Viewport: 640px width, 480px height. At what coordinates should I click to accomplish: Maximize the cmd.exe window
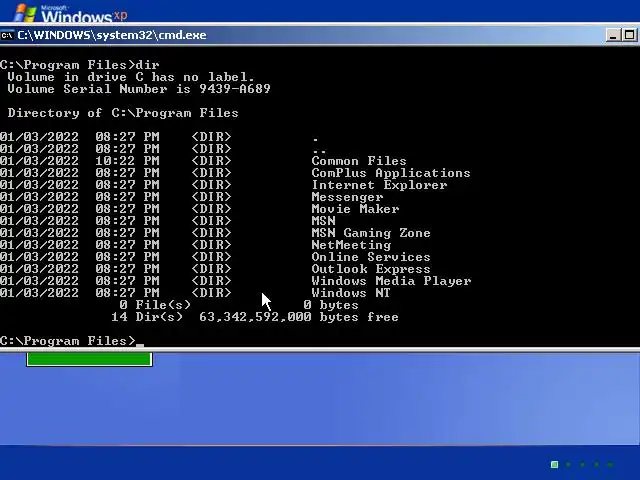click(x=629, y=36)
